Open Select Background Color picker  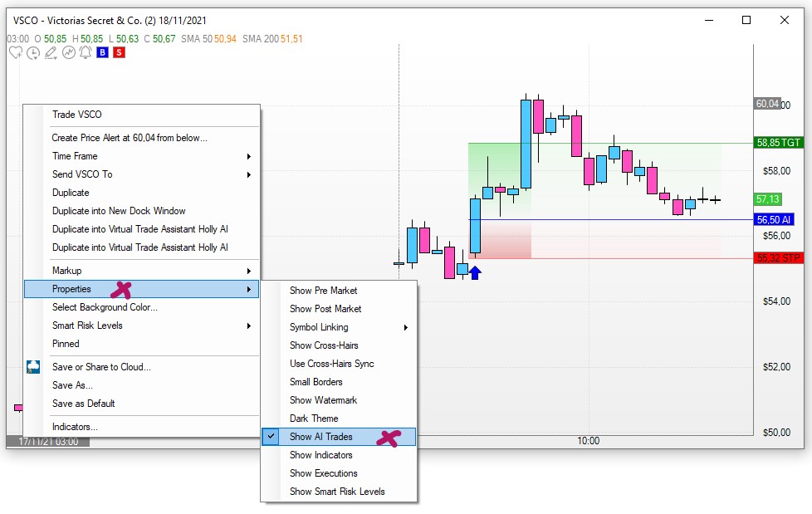(105, 307)
